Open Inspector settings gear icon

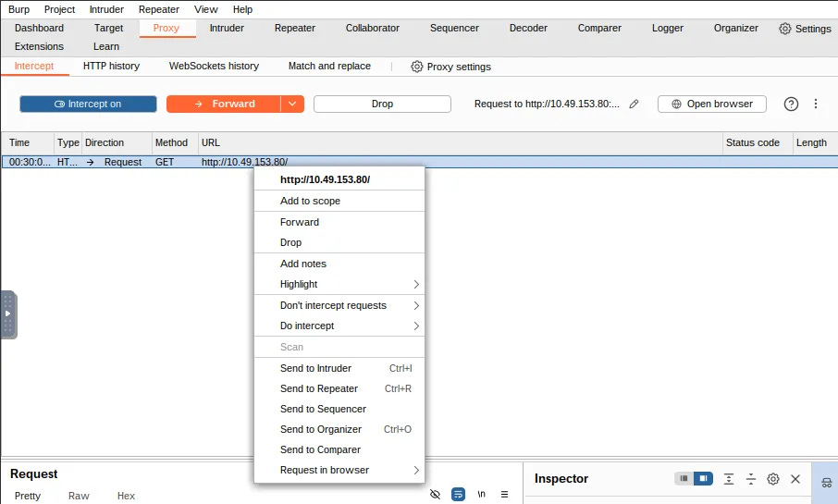773,479
